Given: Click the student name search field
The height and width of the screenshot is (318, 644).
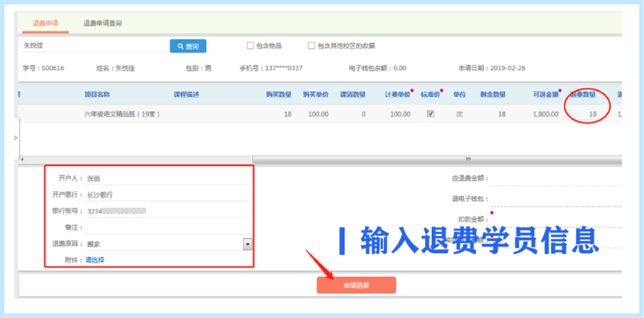Looking at the screenshot, I should point(94,45).
